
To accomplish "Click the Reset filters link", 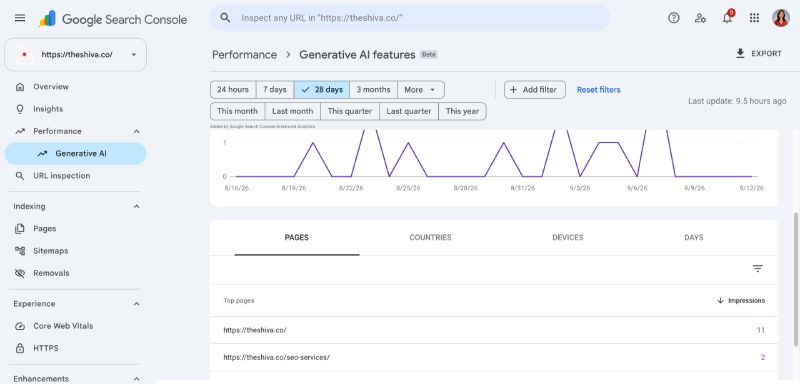I will [598, 90].
